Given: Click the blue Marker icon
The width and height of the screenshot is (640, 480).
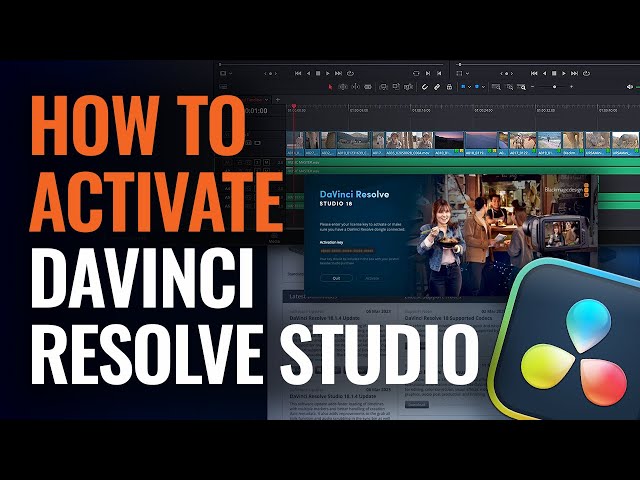Looking at the screenshot, I should coord(477,87).
